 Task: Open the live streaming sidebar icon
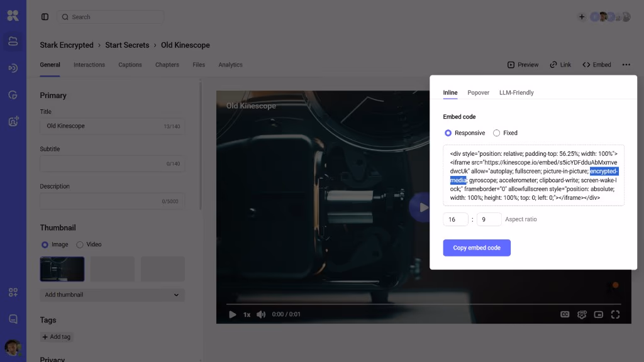tap(13, 68)
